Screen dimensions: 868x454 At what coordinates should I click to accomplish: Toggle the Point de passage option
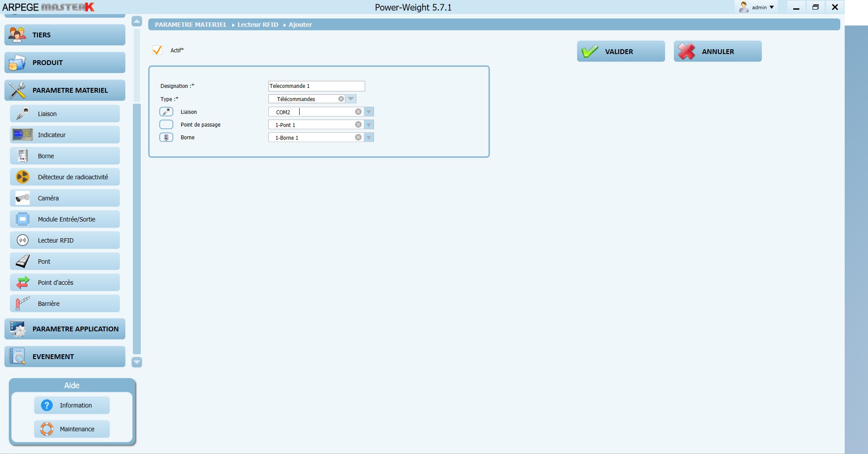(166, 125)
